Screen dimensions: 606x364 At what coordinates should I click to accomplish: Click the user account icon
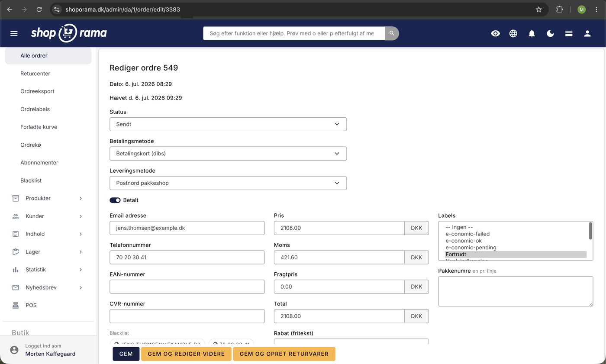pyautogui.click(x=587, y=33)
